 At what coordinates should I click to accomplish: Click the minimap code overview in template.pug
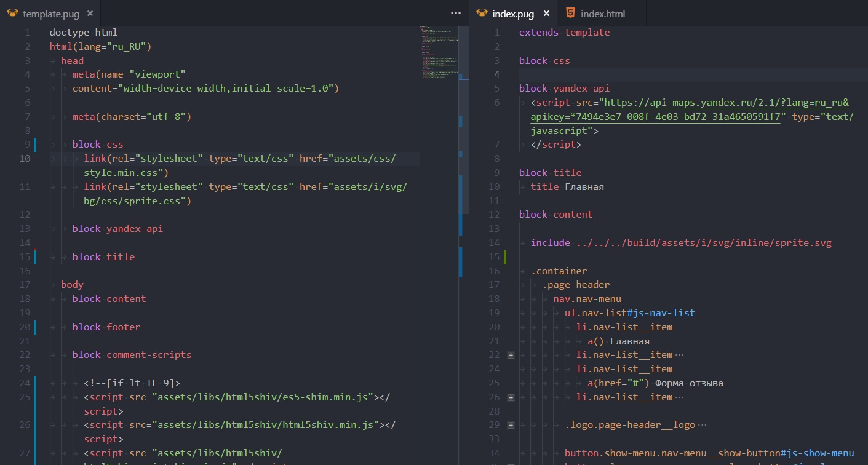[x=439, y=52]
